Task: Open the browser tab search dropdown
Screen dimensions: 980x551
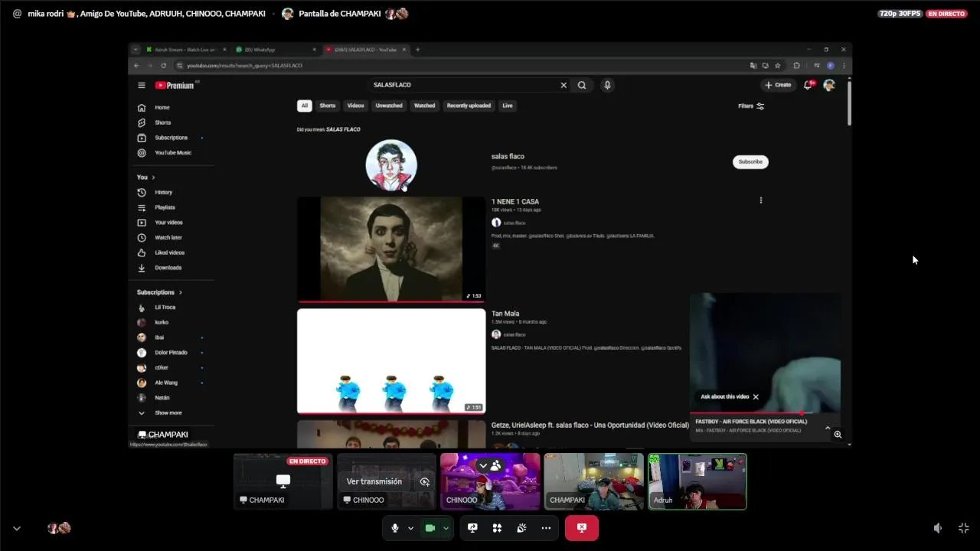Action: 136,50
